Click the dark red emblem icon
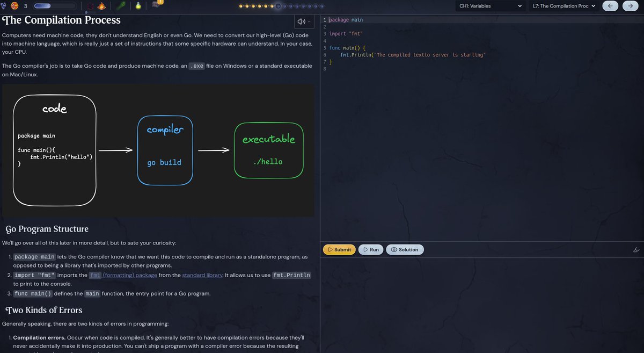The image size is (644, 353). (90, 6)
